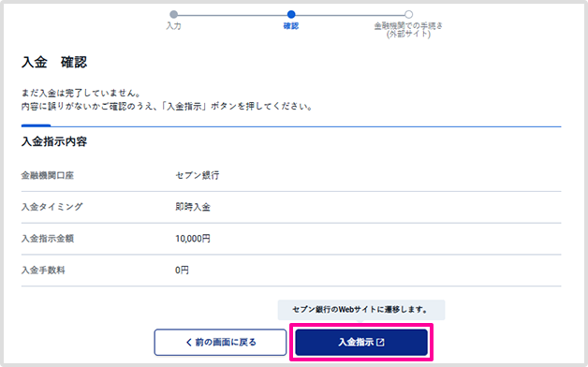This screenshot has width=588, height=367.
Task: Click the 入金タイミング row label
Action: (x=51, y=207)
